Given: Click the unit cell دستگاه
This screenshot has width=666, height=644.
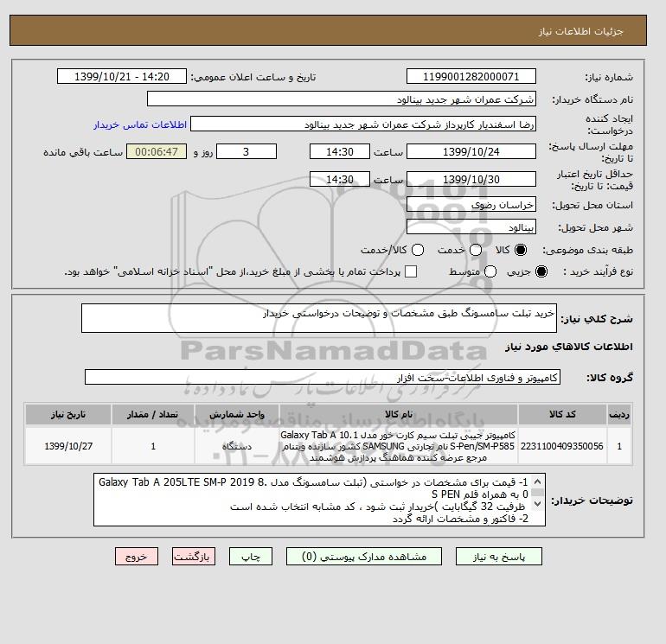Looking at the screenshot, I should (x=237, y=446).
